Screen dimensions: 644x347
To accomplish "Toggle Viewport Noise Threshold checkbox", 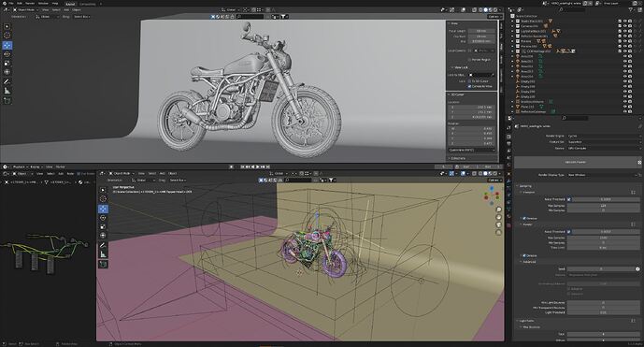I will [569, 199].
